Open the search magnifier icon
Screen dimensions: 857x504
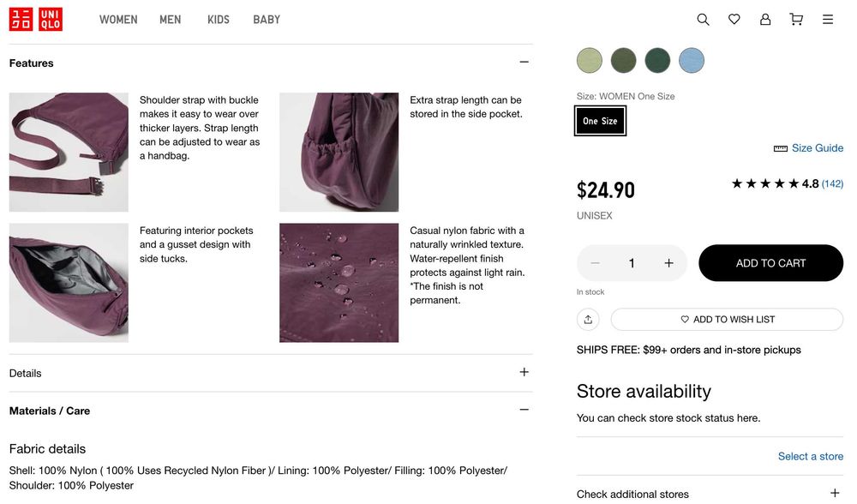703,20
